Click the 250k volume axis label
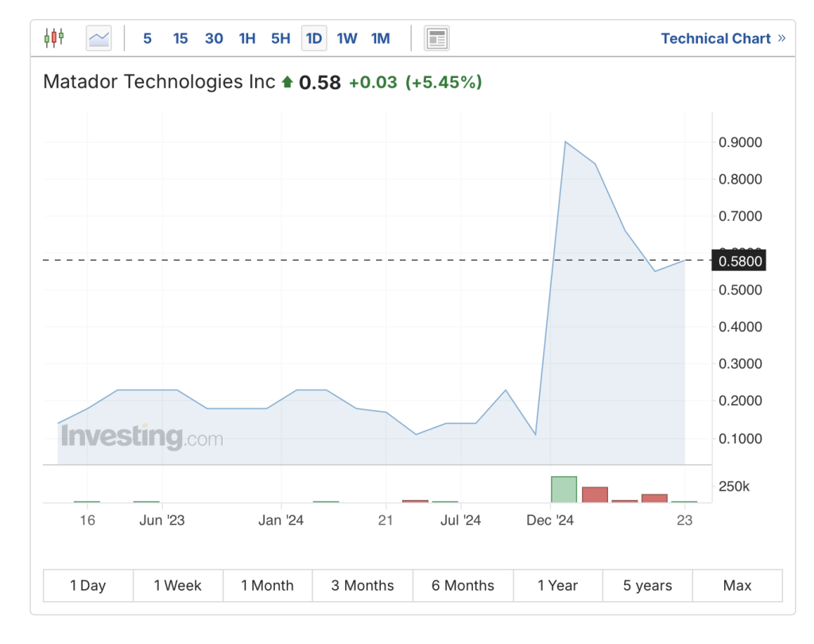The width and height of the screenshot is (814, 644). click(x=734, y=487)
